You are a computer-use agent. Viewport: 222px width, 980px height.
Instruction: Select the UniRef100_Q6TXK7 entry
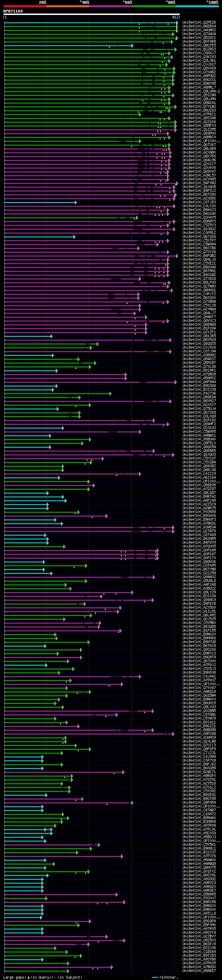click(x=199, y=145)
